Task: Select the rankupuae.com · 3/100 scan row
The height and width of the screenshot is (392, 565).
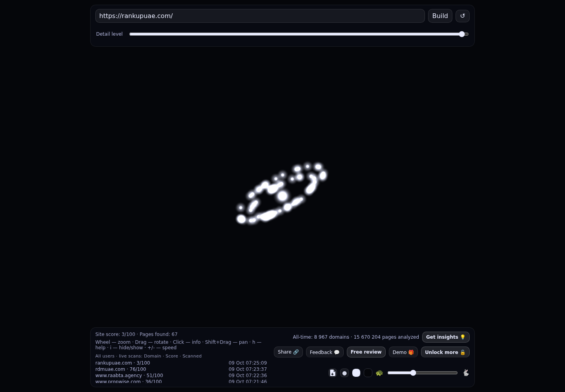Action: coord(181,363)
